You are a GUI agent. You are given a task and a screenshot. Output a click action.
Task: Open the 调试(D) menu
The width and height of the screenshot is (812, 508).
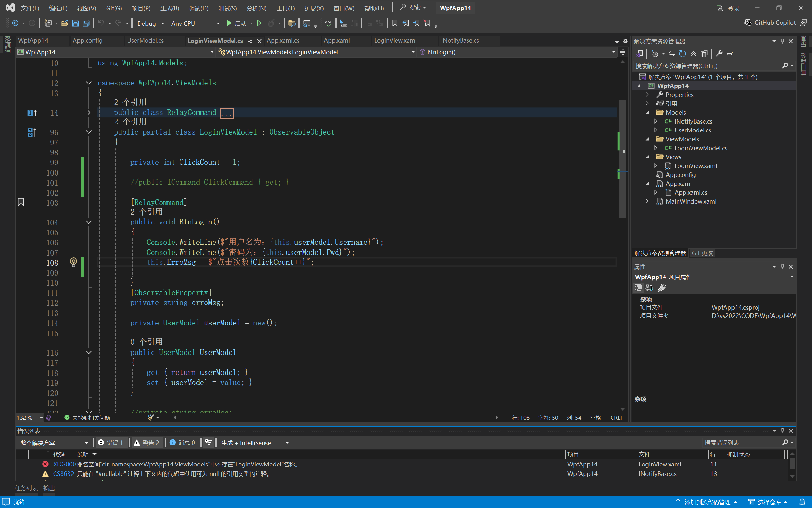tap(199, 8)
